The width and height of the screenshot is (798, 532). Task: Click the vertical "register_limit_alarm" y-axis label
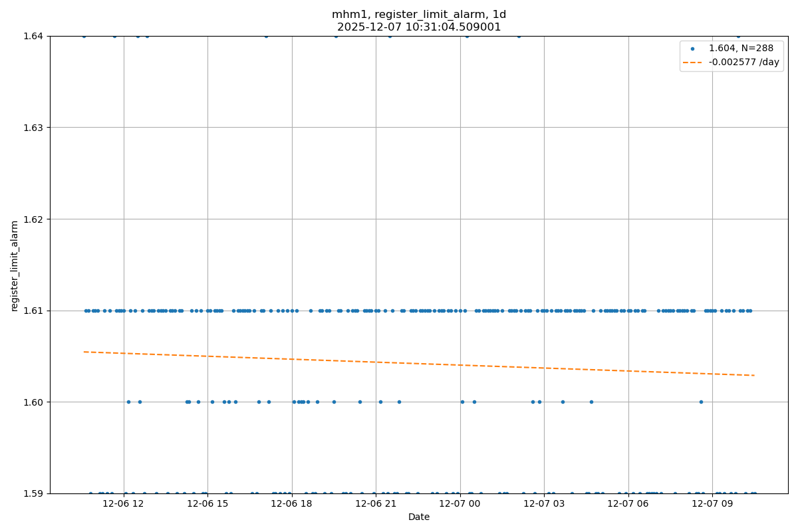[15, 265]
